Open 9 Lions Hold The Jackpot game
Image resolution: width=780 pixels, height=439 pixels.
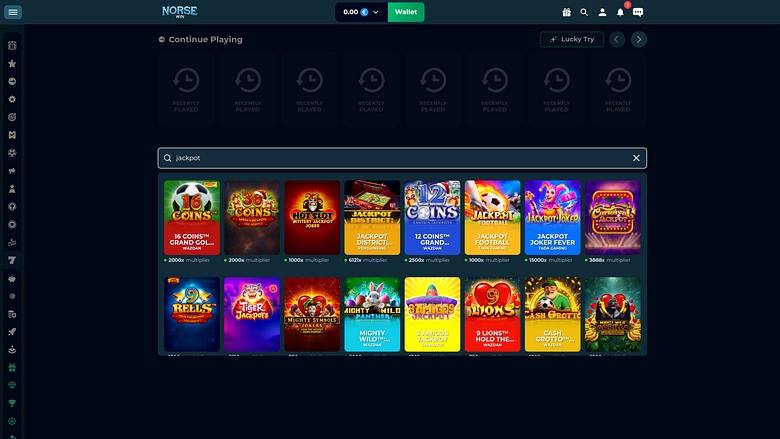tap(492, 314)
